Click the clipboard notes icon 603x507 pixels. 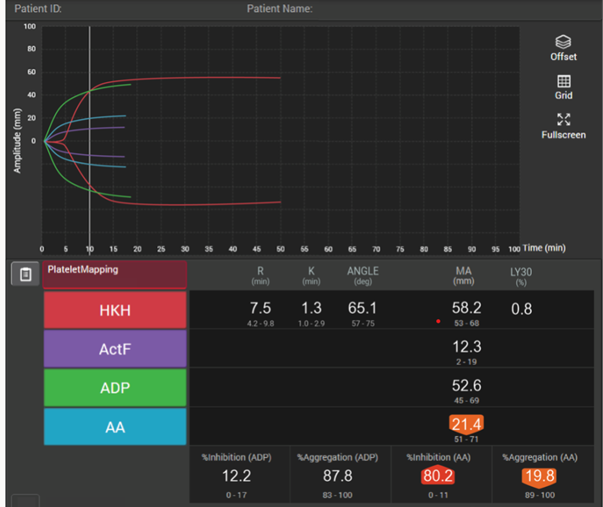(25, 274)
